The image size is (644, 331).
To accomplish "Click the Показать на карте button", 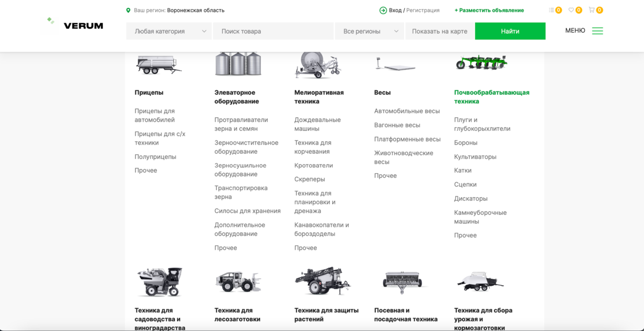I will click(440, 31).
